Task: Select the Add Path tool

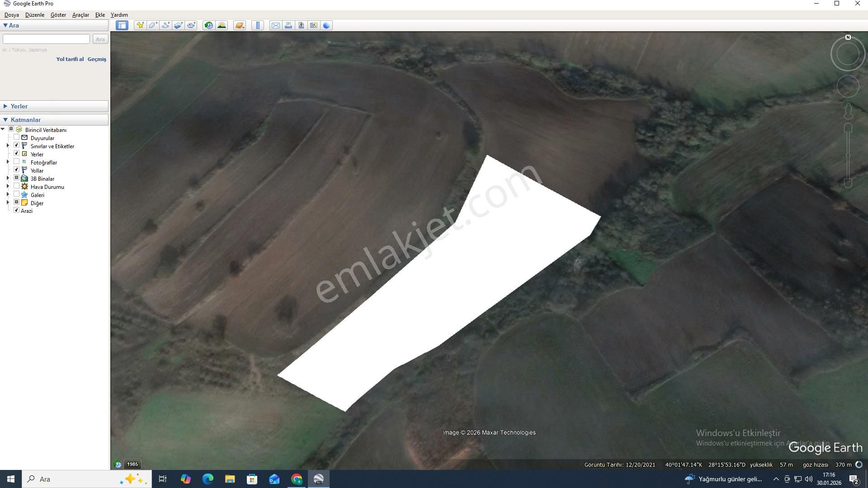Action: (166, 25)
